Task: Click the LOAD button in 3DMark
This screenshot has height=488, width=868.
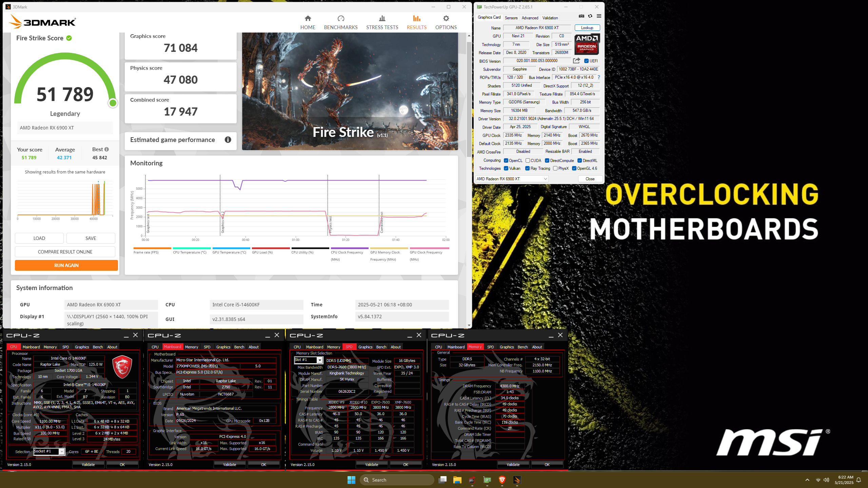Action: [x=39, y=238]
